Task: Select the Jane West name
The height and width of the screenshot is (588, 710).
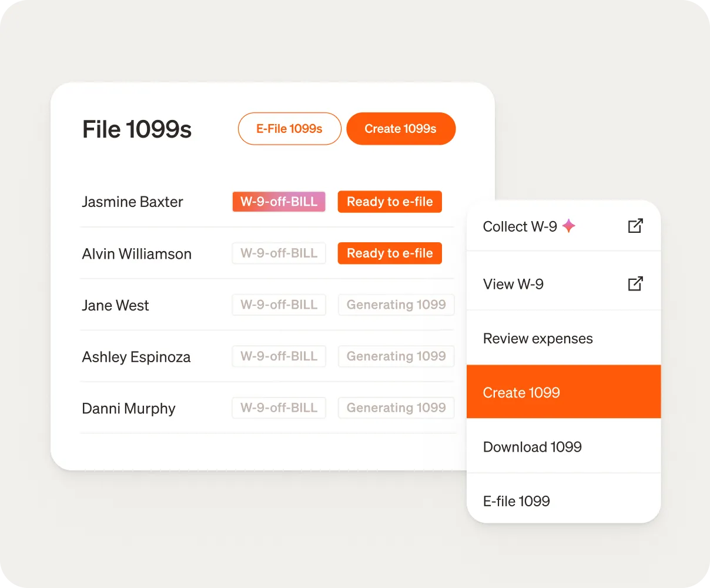Action: click(x=115, y=306)
